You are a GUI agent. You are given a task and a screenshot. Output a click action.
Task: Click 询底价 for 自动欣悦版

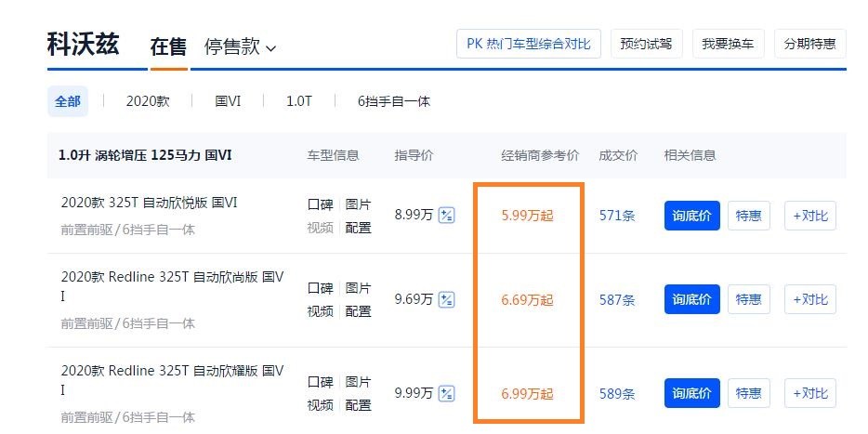coord(692,216)
